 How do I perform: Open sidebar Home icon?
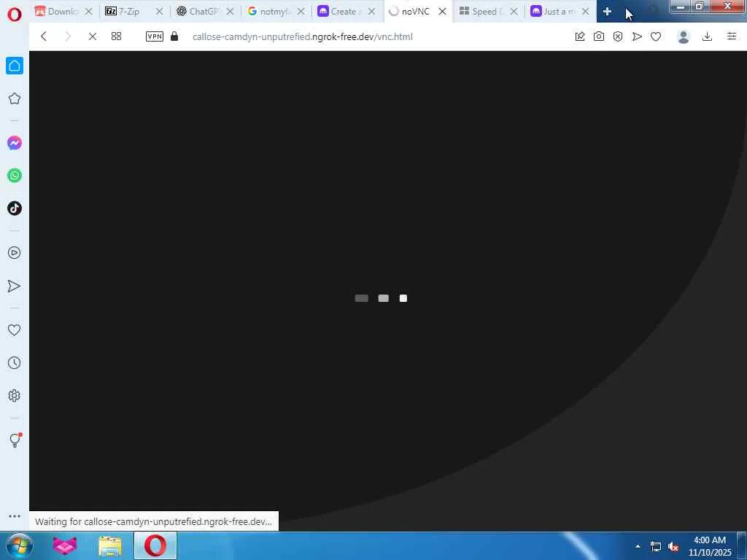(x=15, y=66)
